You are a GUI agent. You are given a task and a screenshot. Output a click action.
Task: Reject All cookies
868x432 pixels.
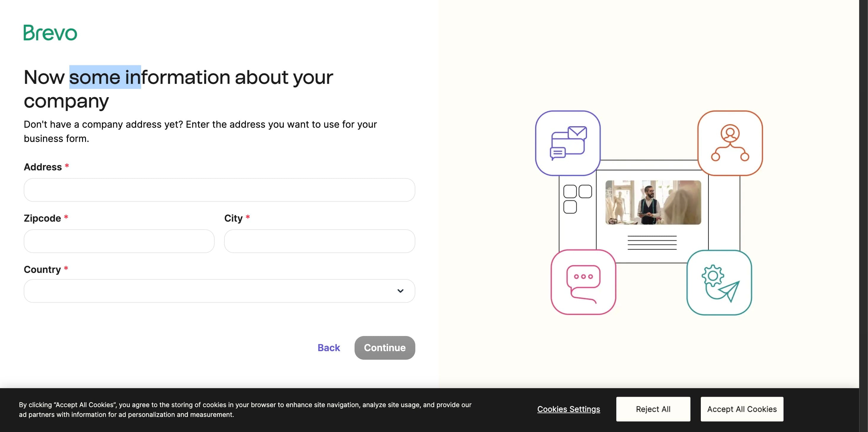tap(653, 409)
